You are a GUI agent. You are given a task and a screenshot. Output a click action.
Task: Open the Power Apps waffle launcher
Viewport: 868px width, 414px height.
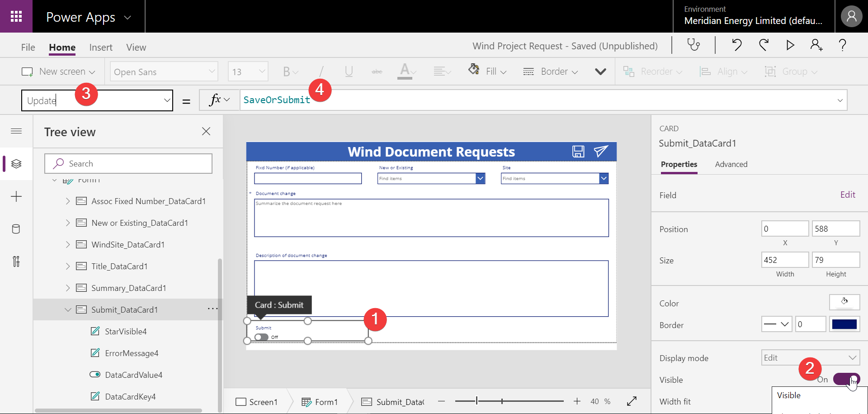[16, 16]
